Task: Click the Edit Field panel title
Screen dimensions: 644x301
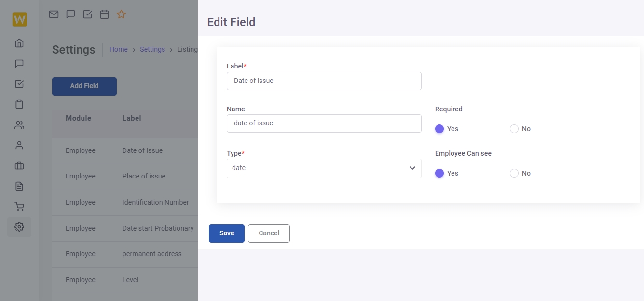Action: pyautogui.click(x=231, y=22)
